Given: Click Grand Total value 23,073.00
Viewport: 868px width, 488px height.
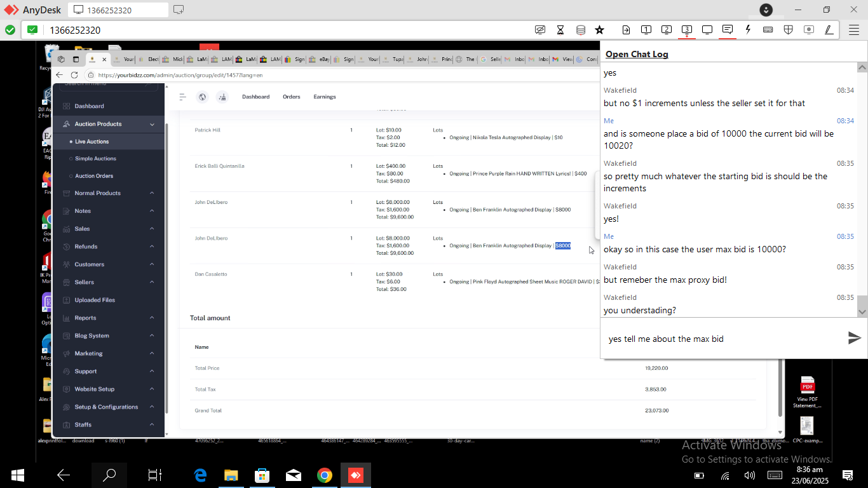Looking at the screenshot, I should (656, 410).
